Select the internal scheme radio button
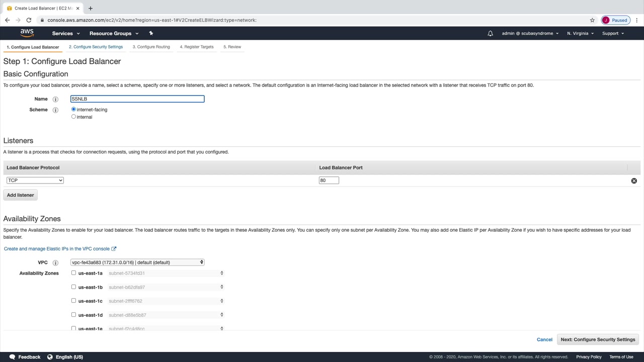Image resolution: width=644 pixels, height=362 pixels. click(x=73, y=117)
